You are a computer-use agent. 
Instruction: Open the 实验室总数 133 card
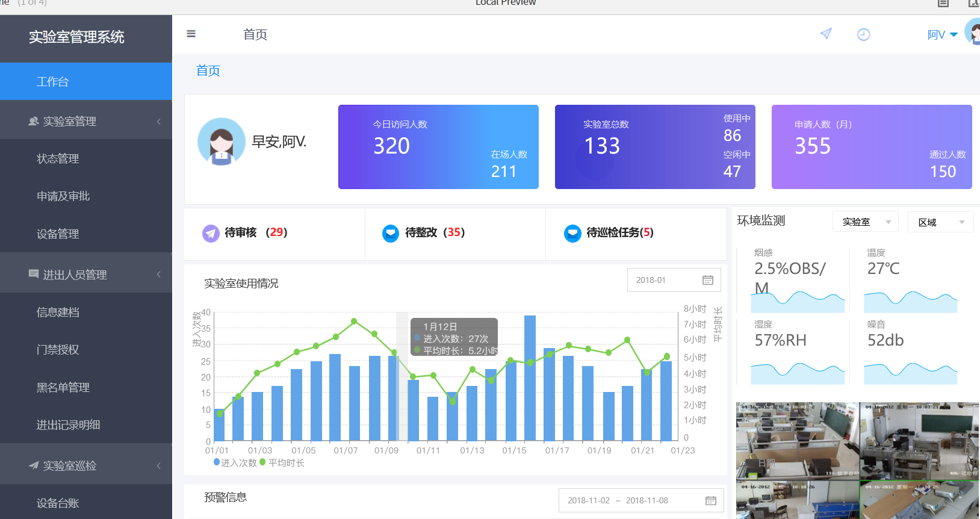(655, 147)
